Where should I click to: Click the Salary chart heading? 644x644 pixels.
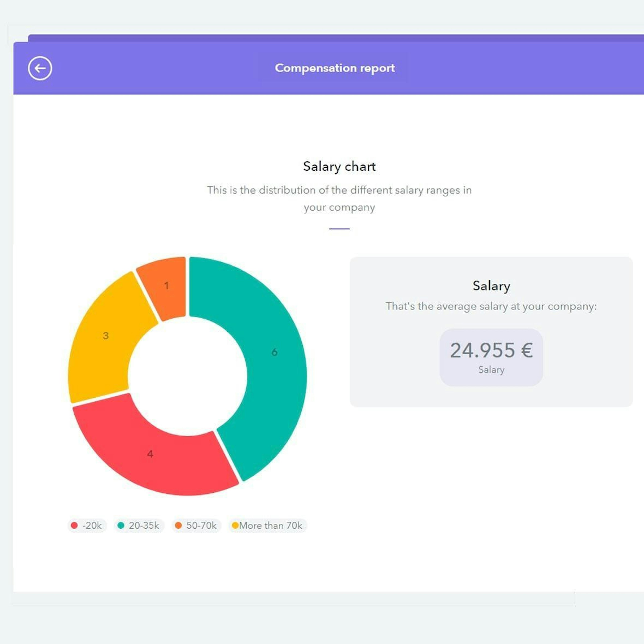[x=339, y=166]
